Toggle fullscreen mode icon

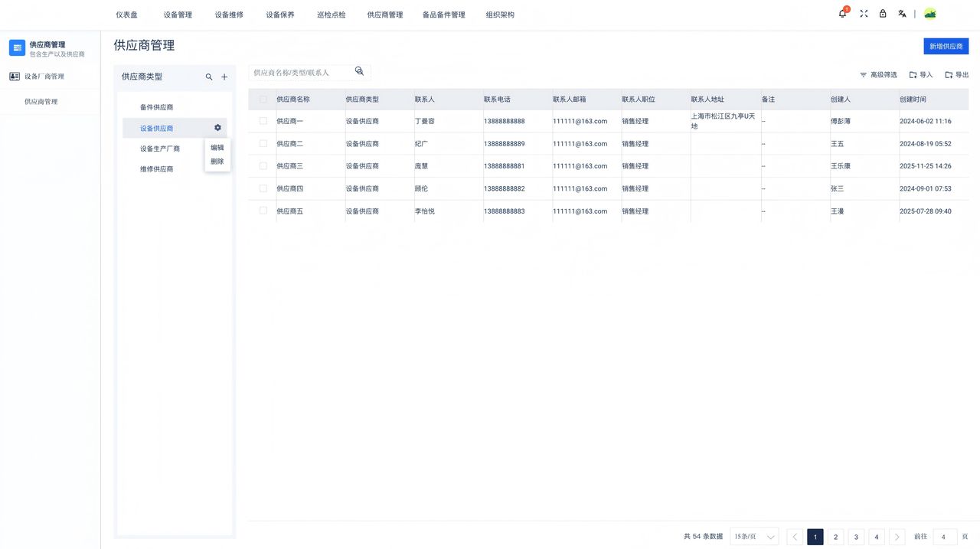click(x=864, y=14)
